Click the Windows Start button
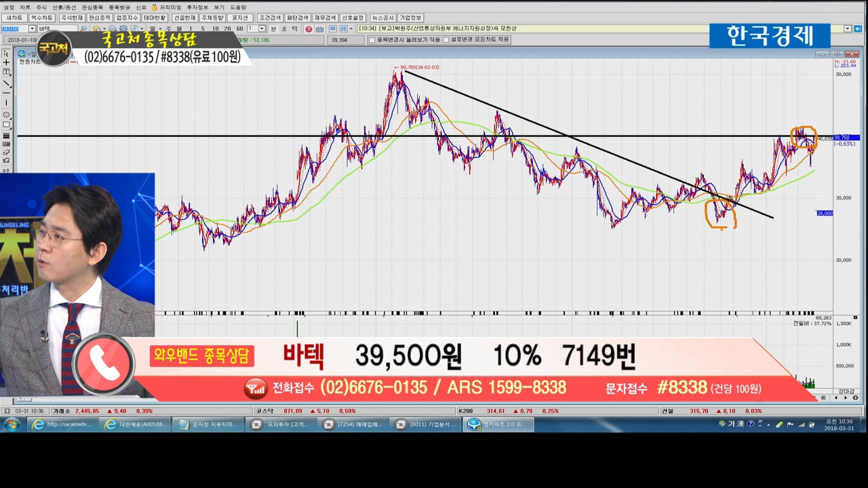Viewport: 868px width, 488px height. pyautogui.click(x=12, y=424)
